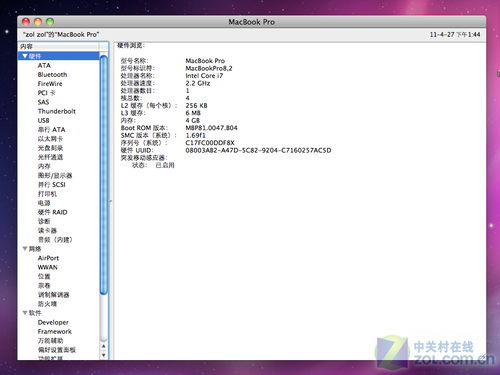Close the MacBook Pro window
Viewport: 500px width, 375px height.
pyautogui.click(x=26, y=22)
